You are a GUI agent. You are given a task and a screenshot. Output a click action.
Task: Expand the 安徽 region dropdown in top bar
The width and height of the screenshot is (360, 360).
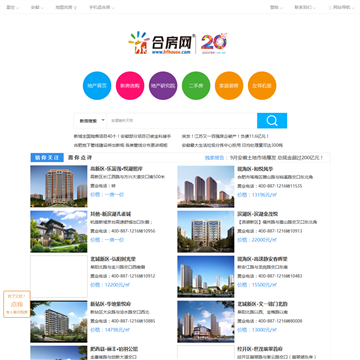[37, 7]
